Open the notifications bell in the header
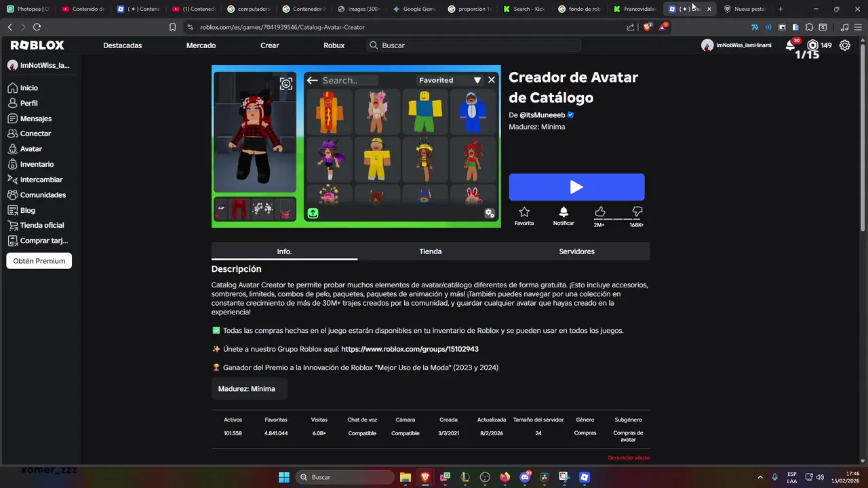 791,45
